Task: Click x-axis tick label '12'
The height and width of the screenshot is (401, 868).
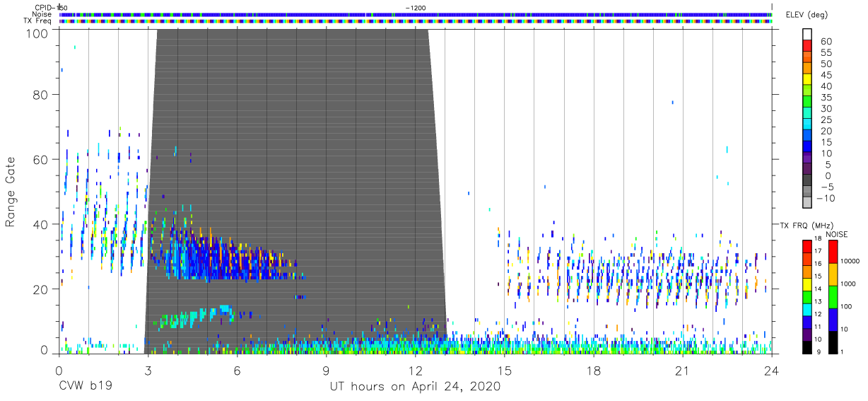Action: 415,370
